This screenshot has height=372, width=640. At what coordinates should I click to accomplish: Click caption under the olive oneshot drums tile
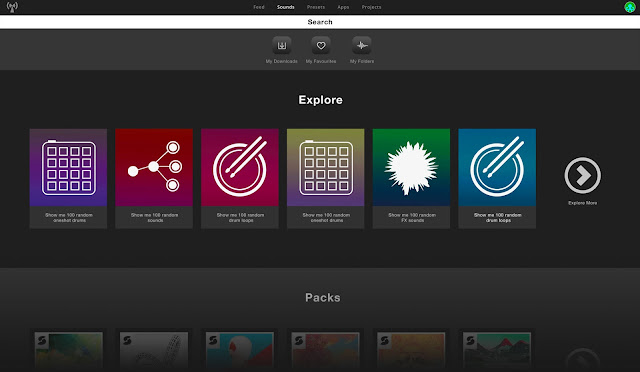click(x=326, y=218)
